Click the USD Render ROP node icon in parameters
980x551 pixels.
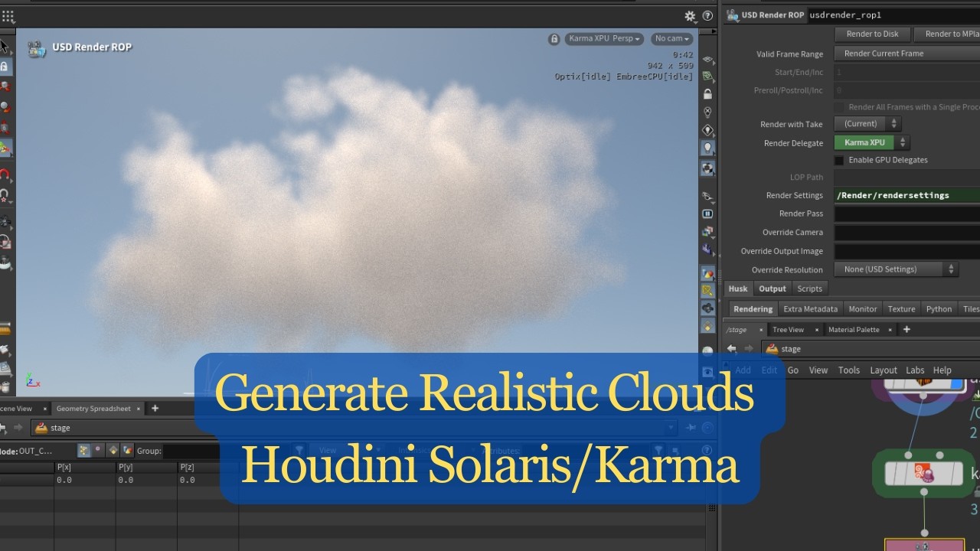pos(733,15)
